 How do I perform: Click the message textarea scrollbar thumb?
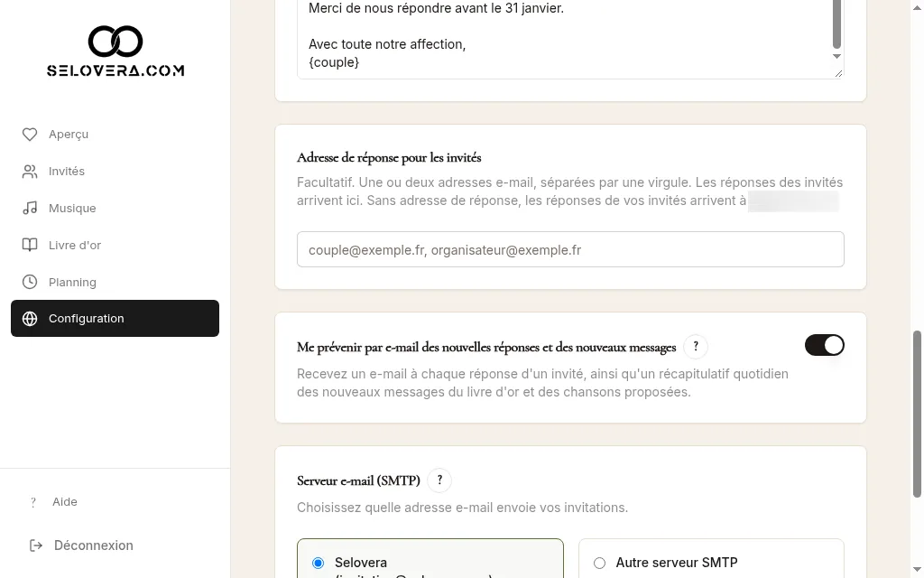[836, 24]
